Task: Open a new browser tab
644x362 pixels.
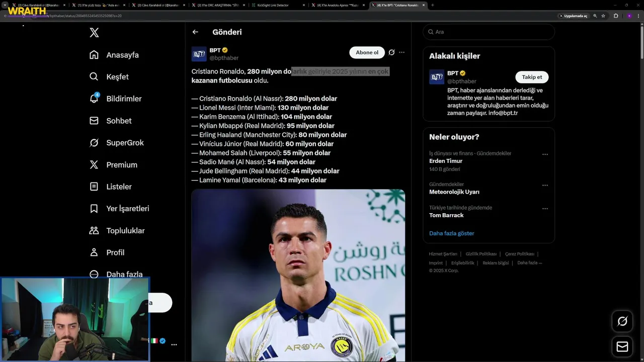Action: point(433,5)
